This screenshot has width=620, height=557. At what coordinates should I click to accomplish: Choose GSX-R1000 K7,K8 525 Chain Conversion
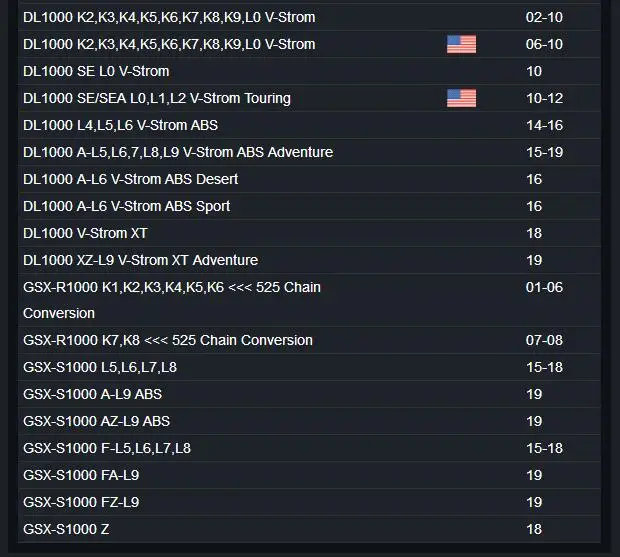[x=168, y=340]
